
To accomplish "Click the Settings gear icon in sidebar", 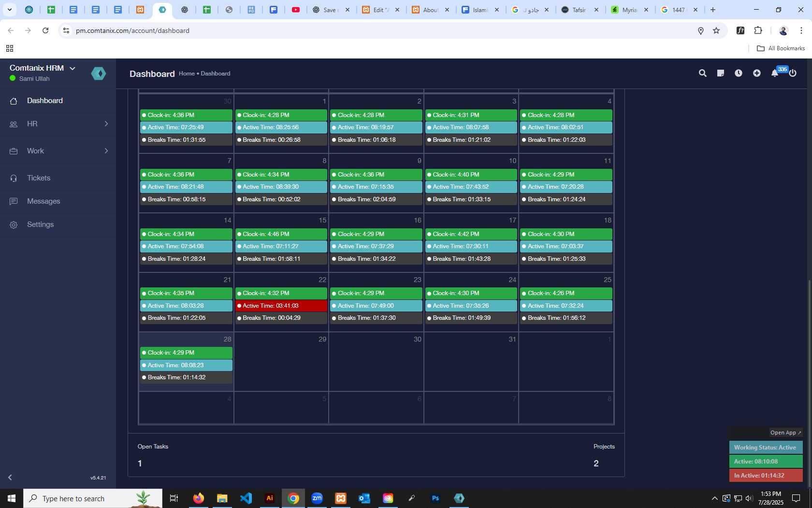I will [x=14, y=225].
